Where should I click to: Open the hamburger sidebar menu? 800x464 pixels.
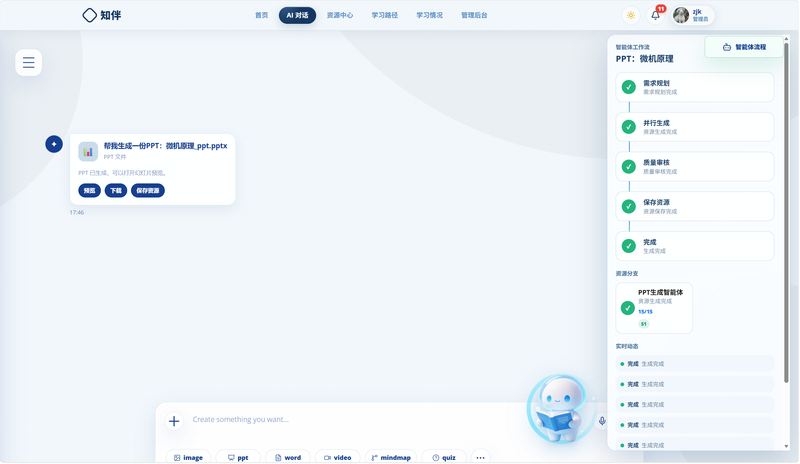coord(29,62)
